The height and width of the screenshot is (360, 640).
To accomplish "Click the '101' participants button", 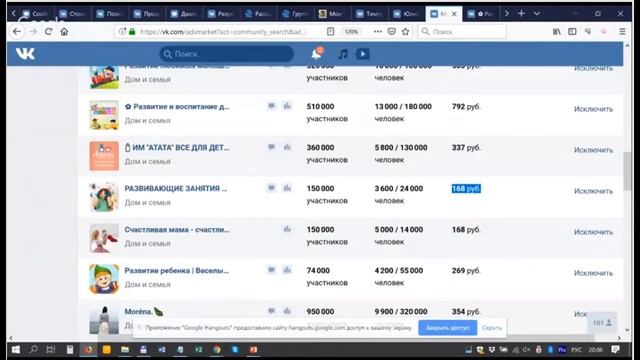I will point(602,323).
